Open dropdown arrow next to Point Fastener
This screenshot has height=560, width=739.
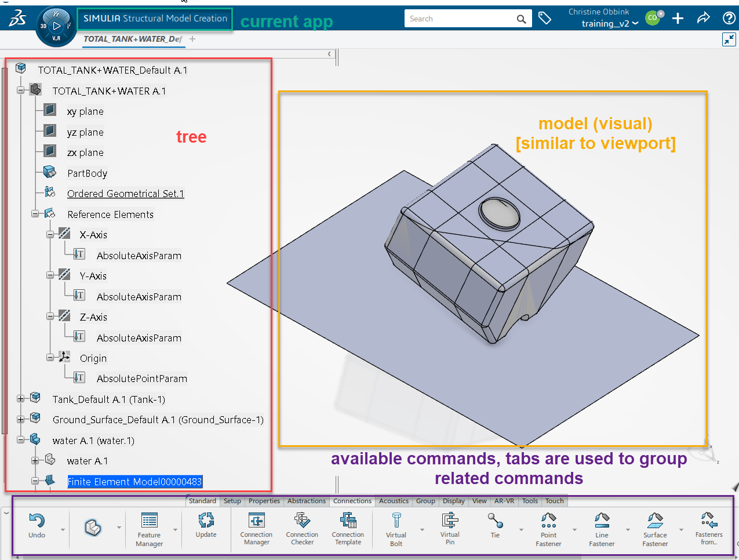coord(574,529)
